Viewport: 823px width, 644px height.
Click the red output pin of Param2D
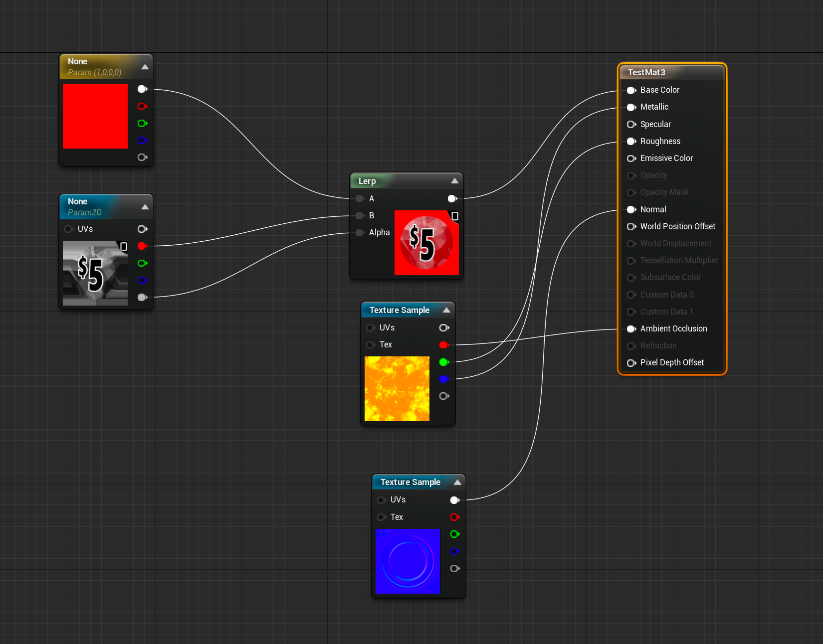(x=142, y=246)
